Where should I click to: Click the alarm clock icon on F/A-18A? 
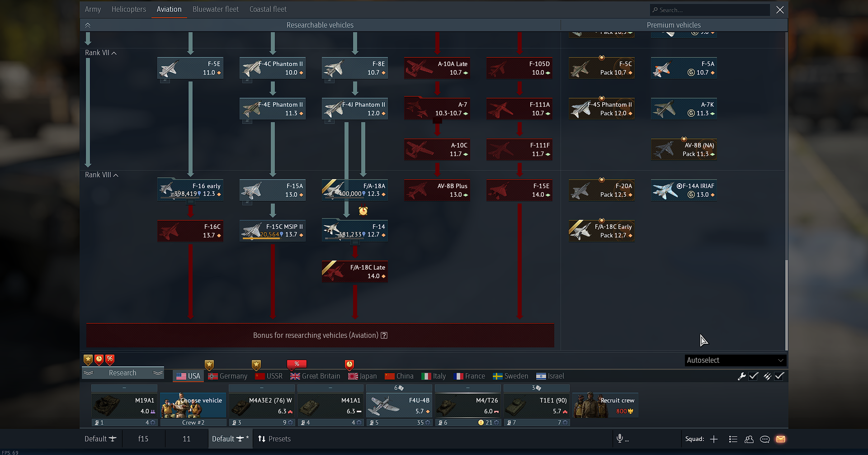363,211
